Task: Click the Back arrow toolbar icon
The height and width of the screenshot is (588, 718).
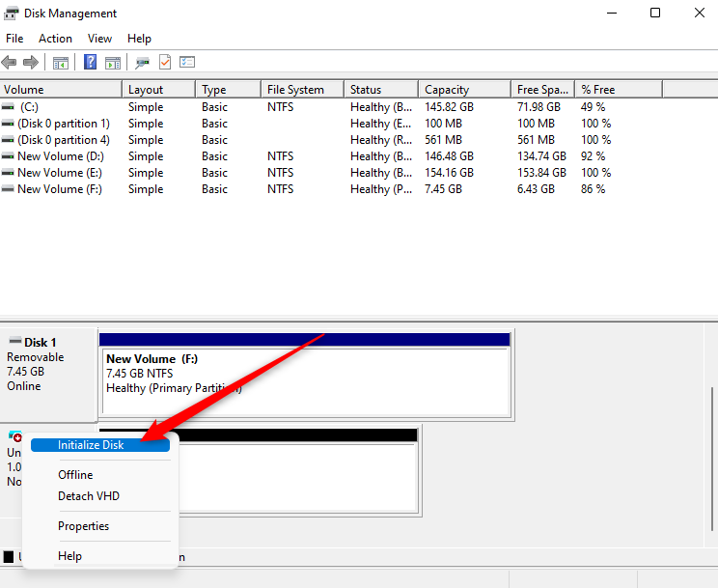Action: point(9,62)
